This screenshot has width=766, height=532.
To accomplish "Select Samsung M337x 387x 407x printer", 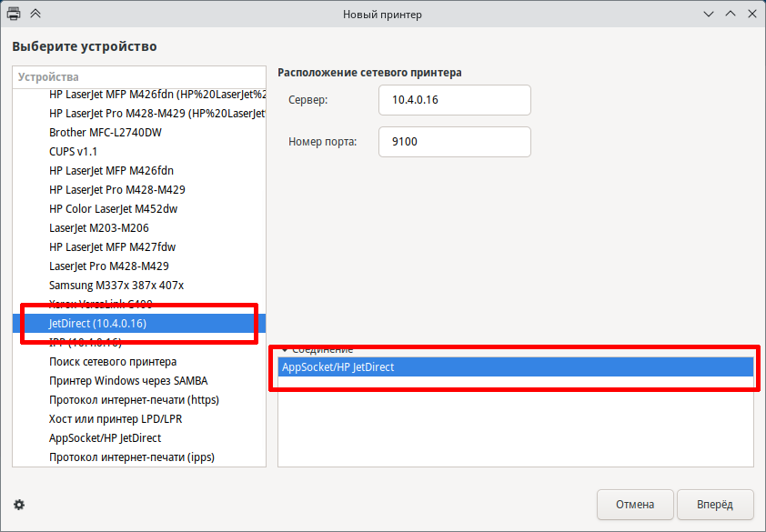I will click(116, 285).
